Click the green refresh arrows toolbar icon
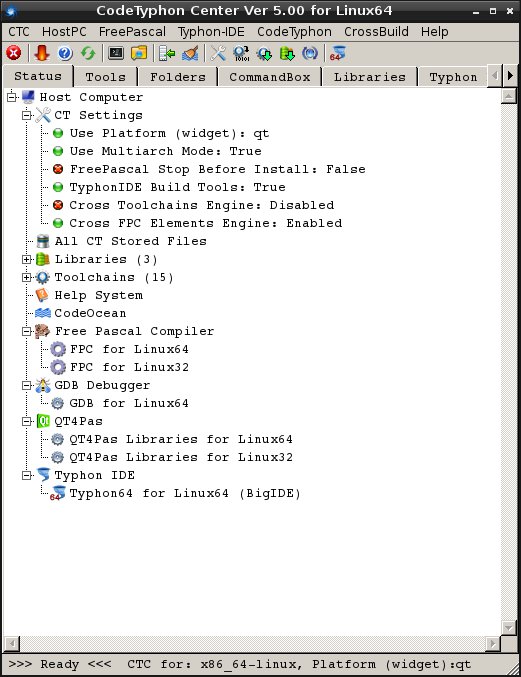This screenshot has width=521, height=677. coord(88,54)
